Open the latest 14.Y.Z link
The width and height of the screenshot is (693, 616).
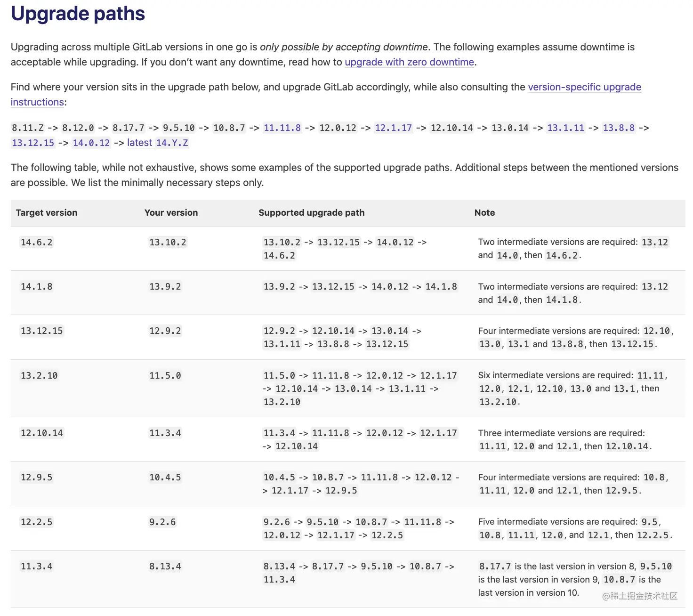(158, 143)
